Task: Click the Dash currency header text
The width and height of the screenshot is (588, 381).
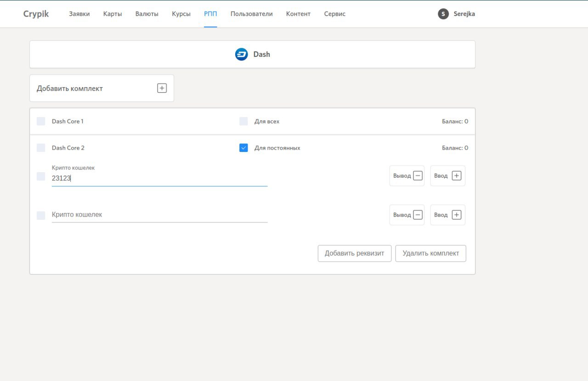Action: tap(262, 54)
